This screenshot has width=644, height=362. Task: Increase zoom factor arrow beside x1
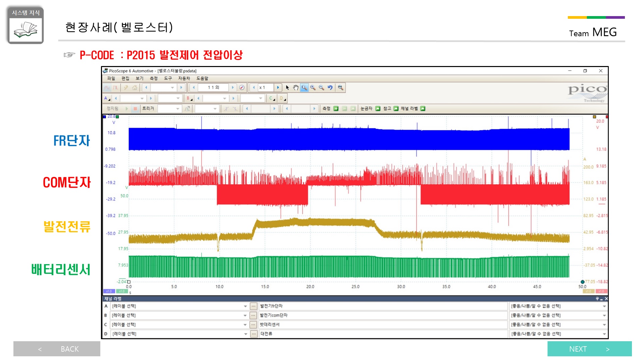point(278,87)
